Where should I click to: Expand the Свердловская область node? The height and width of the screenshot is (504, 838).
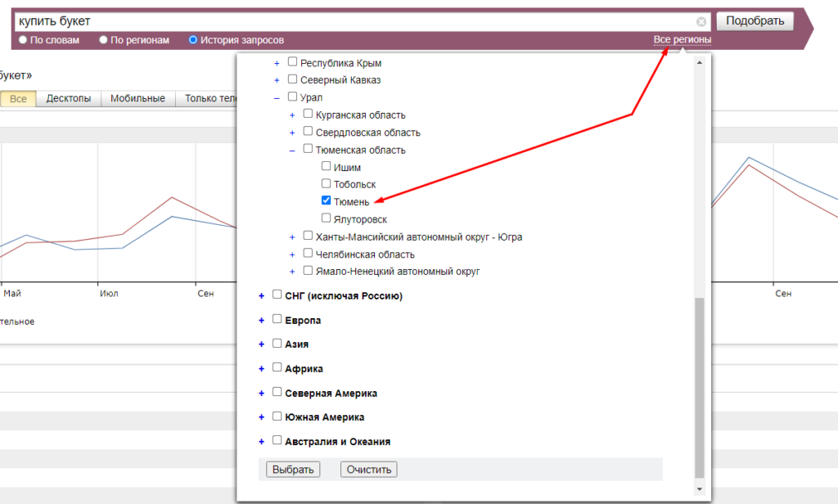coord(292,133)
